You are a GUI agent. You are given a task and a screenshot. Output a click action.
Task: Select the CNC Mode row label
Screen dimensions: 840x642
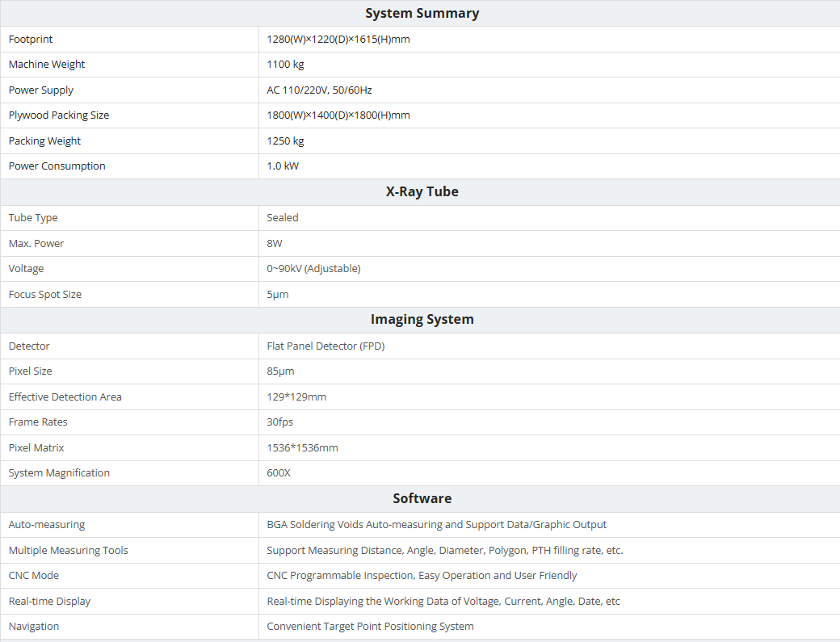pyautogui.click(x=34, y=576)
